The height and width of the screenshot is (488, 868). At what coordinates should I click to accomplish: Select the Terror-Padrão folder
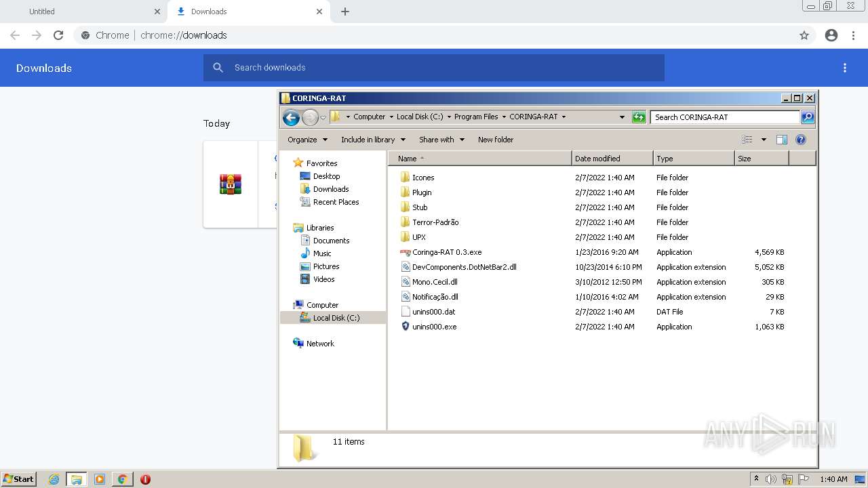click(435, 222)
